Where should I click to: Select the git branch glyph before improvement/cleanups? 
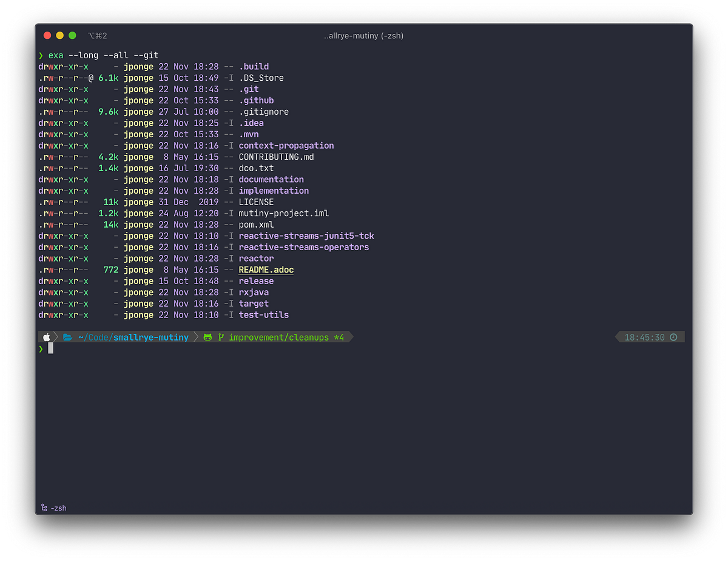[221, 336]
